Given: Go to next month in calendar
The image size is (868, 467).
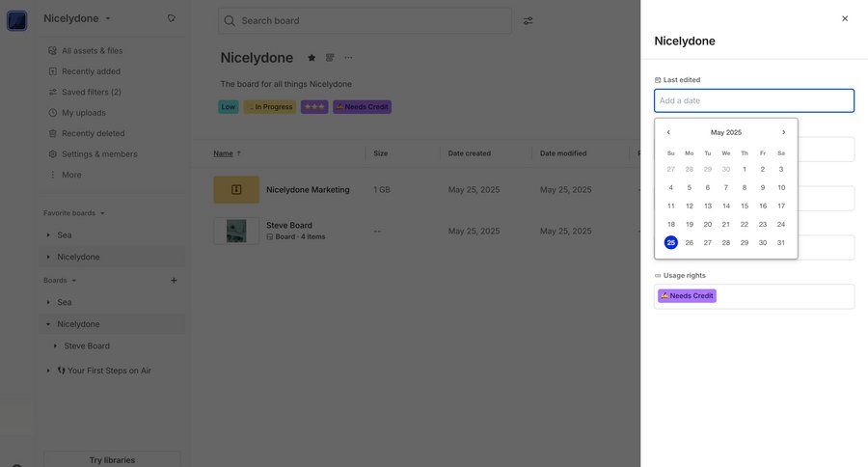Looking at the screenshot, I should coord(784,132).
